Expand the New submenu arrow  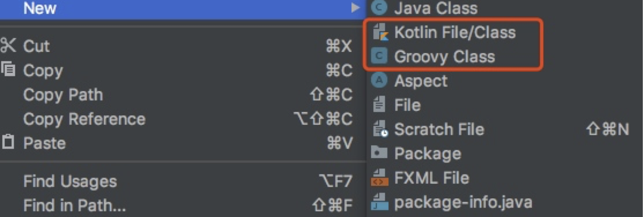pos(355,8)
